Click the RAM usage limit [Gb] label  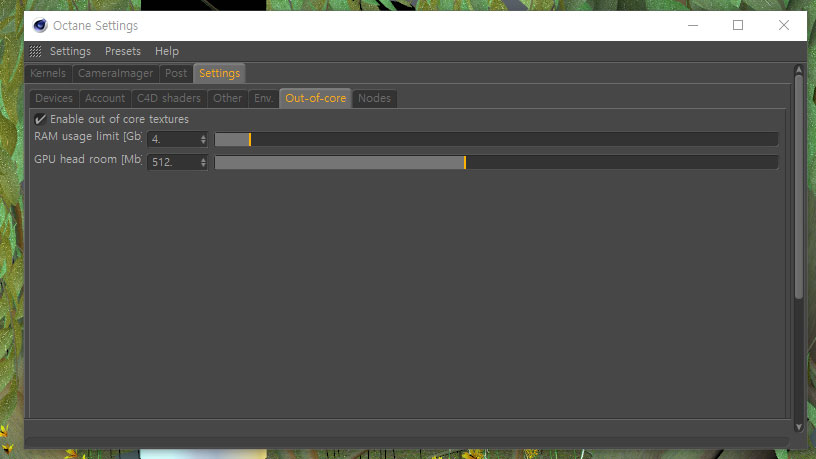coord(88,136)
